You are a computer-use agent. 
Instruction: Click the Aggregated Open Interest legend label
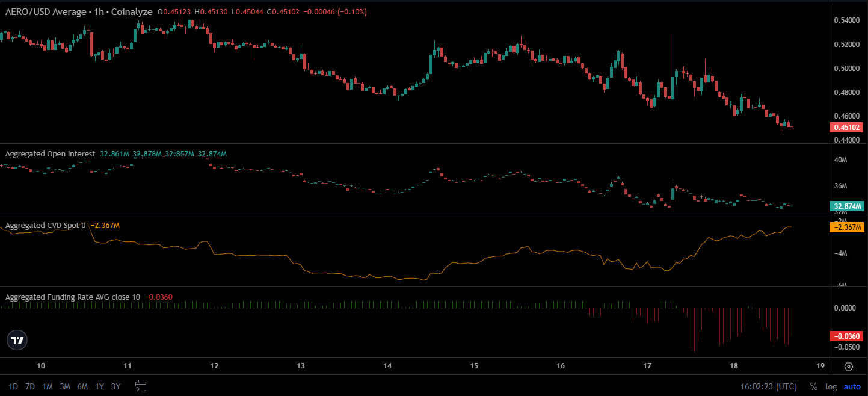pyautogui.click(x=50, y=154)
